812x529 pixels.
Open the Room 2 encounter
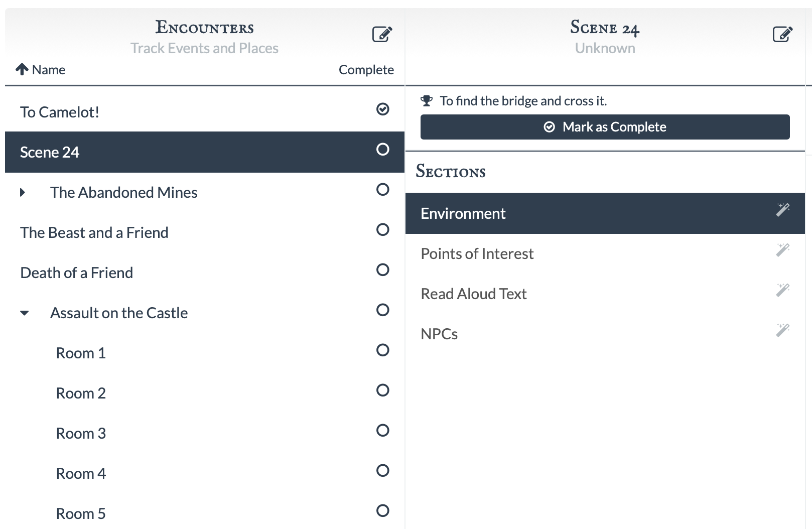205,393
